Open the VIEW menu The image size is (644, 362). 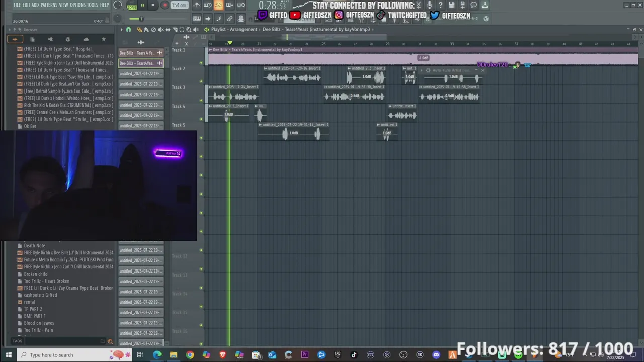tap(64, 5)
